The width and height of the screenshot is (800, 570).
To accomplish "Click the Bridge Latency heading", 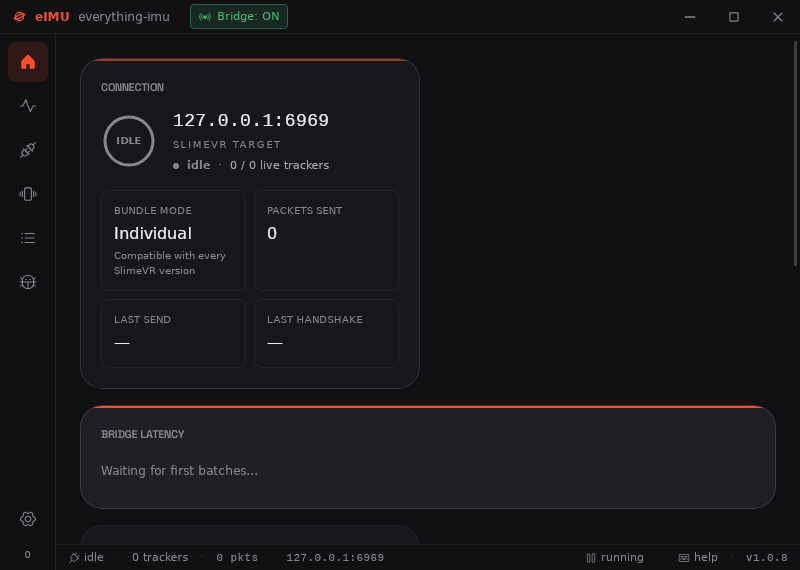I will tap(143, 434).
